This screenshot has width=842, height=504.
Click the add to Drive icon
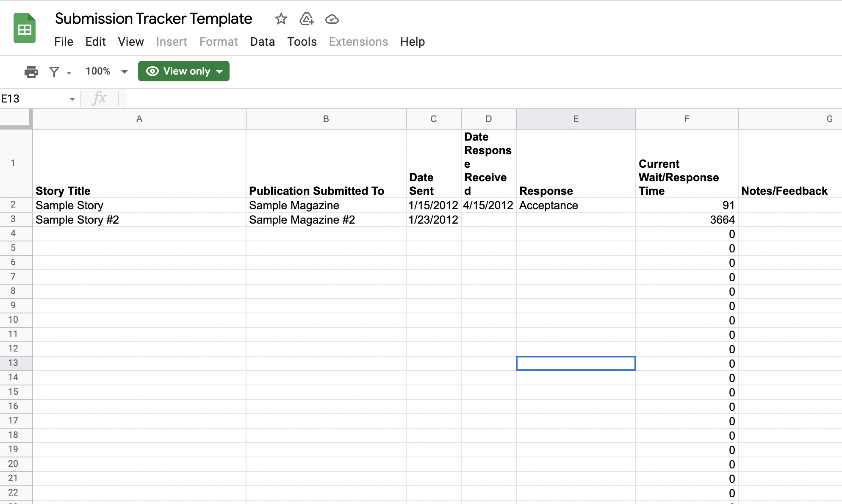[306, 19]
